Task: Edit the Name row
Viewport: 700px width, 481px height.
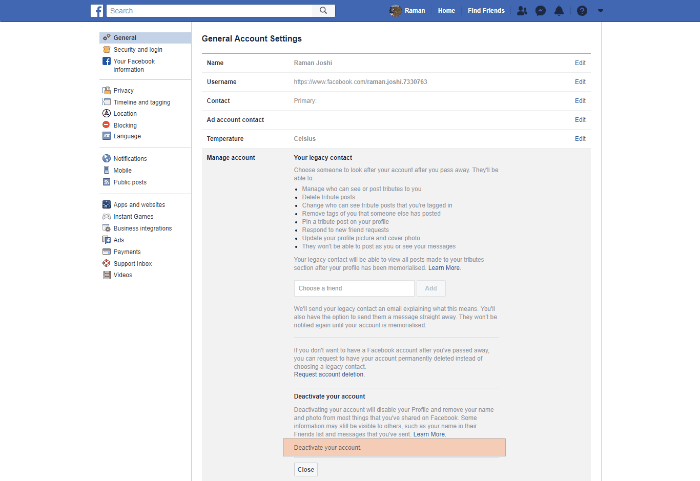Action: click(x=579, y=63)
